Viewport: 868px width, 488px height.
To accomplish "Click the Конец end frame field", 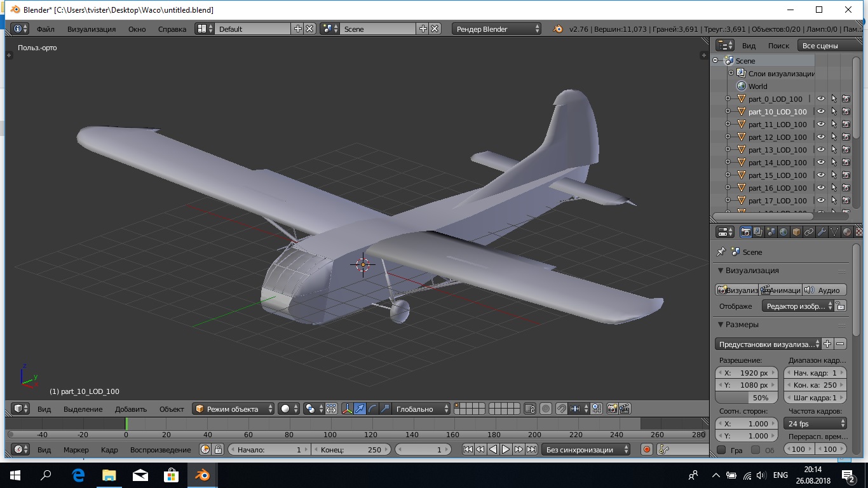I will (351, 449).
